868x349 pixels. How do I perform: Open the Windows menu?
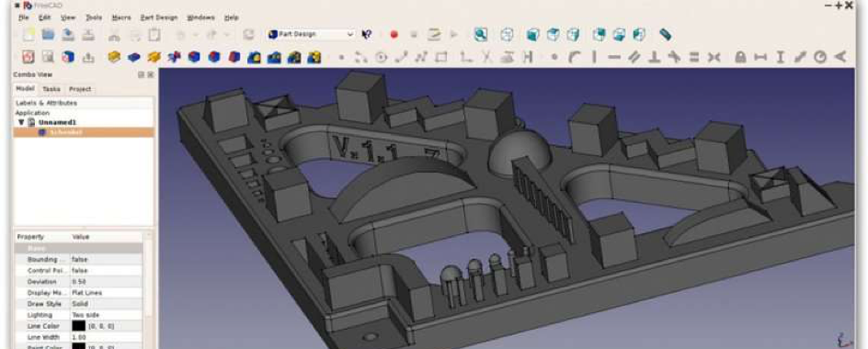tap(200, 17)
